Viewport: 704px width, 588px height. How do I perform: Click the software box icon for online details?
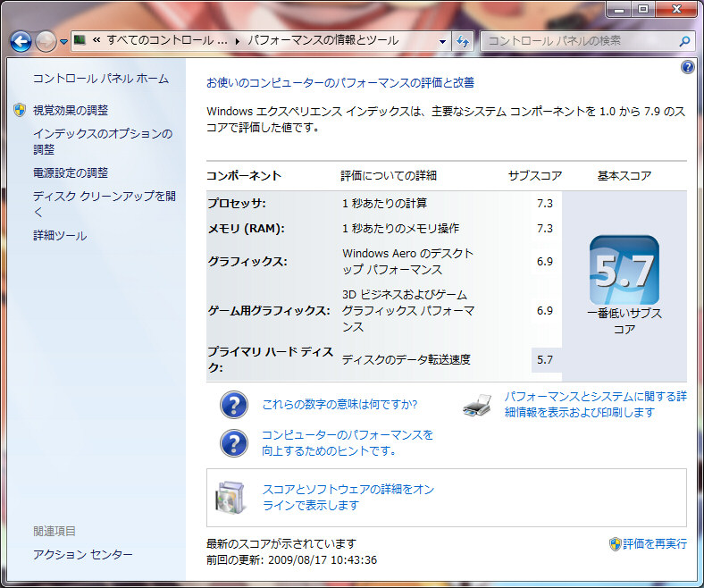(x=230, y=498)
